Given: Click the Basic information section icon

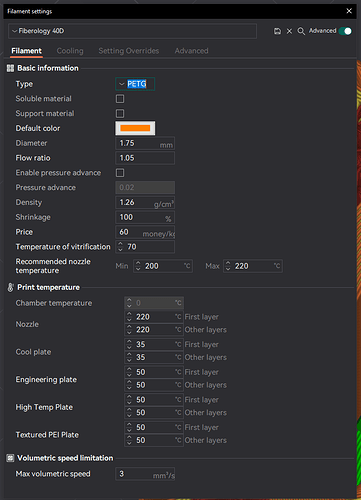Looking at the screenshot, I should tap(10, 68).
